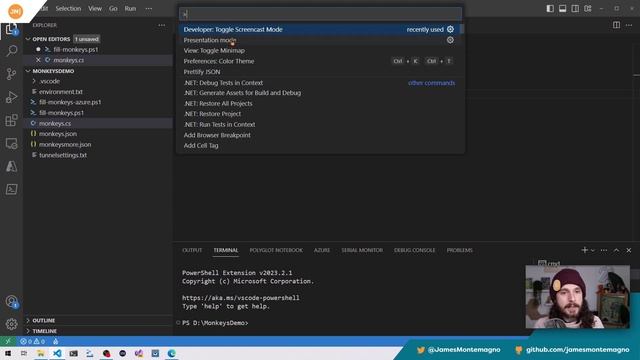The height and width of the screenshot is (360, 640).
Task: Click the remote window indicator in status bar
Action: (8, 341)
